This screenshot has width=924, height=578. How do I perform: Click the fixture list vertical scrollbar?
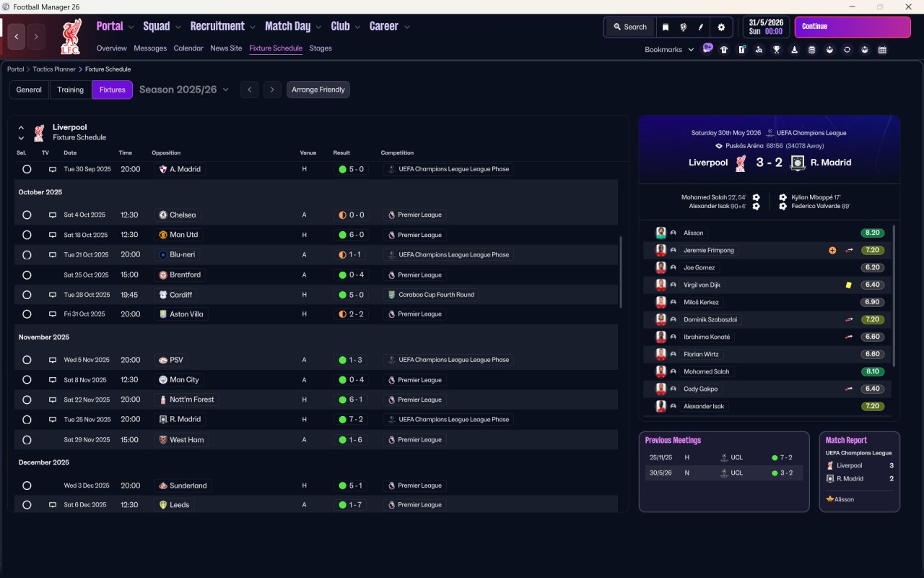coord(621,272)
